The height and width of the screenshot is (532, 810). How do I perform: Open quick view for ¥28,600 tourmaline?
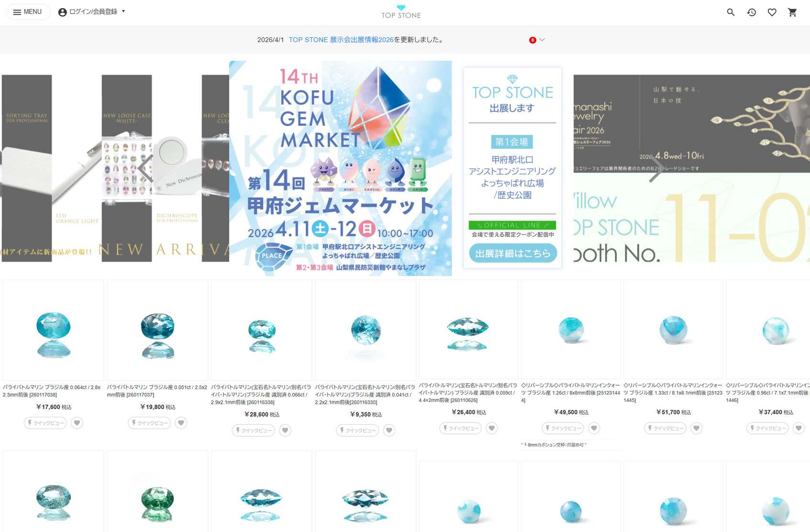click(254, 431)
